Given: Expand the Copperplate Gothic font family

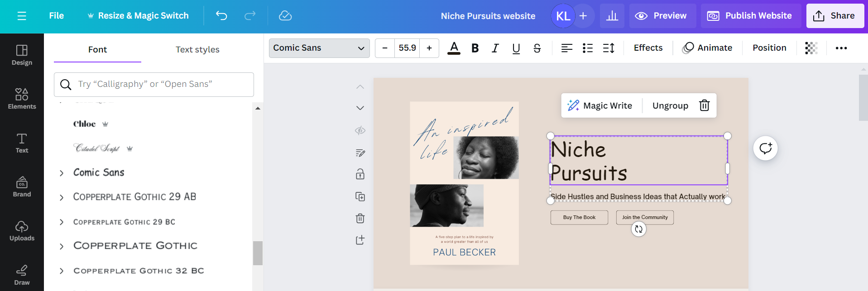Looking at the screenshot, I should [62, 246].
